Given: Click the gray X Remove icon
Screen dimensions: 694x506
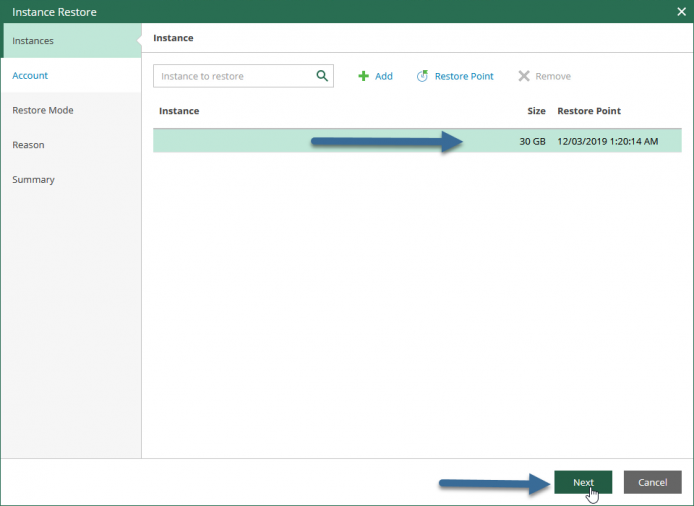Looking at the screenshot, I should 524,76.
